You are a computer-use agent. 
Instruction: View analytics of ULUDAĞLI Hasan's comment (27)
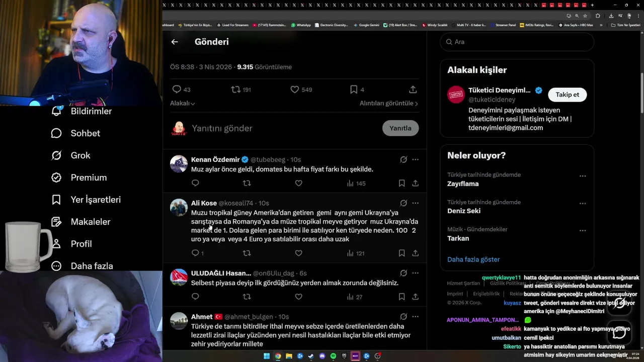point(354,297)
